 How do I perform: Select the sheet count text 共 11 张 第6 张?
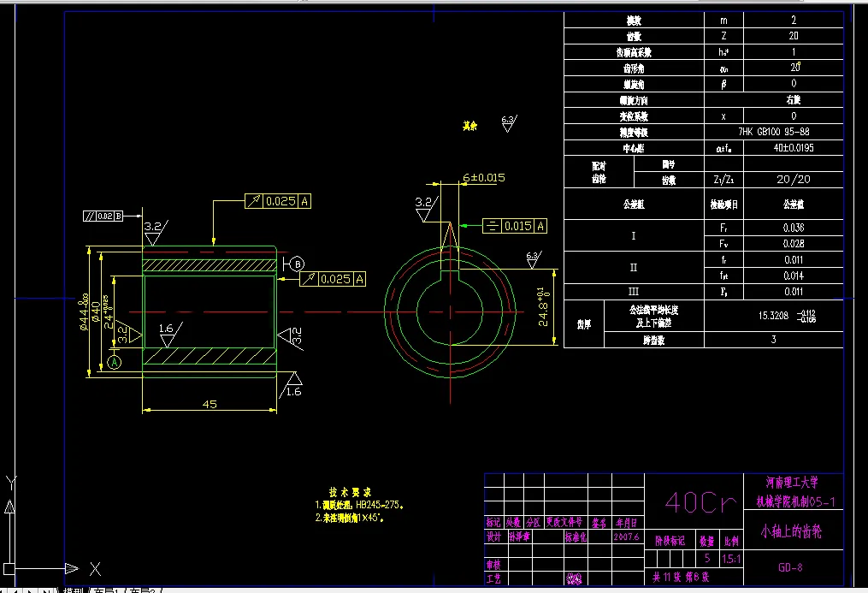(x=681, y=577)
